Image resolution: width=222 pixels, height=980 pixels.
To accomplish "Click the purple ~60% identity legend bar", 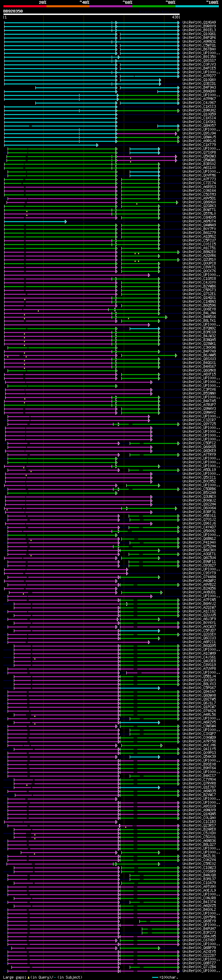I will point(111,6).
